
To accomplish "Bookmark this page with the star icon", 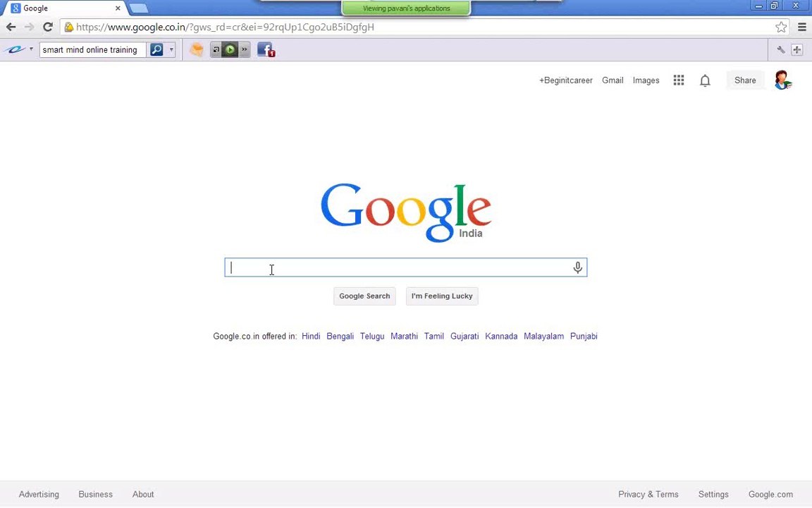I will coord(781,27).
